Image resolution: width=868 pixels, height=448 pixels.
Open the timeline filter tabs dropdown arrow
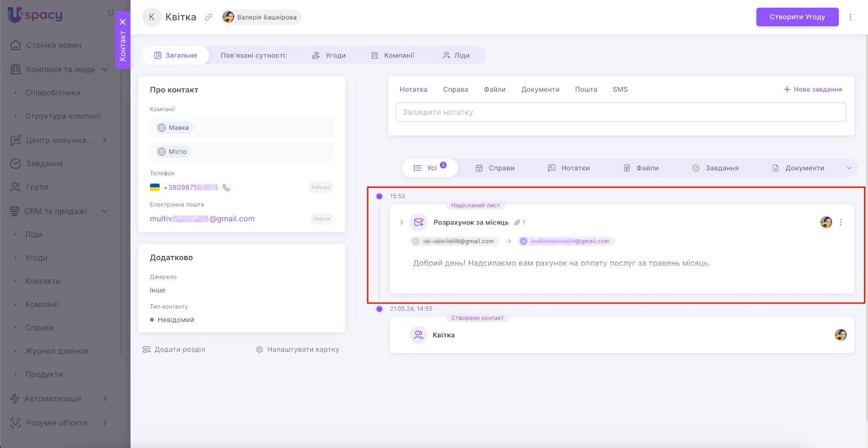pyautogui.click(x=849, y=168)
